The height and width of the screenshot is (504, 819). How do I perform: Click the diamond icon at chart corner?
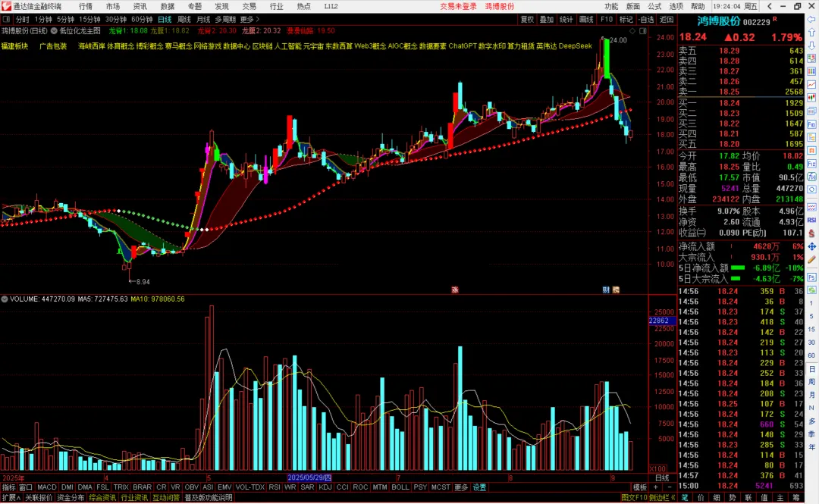(632, 31)
